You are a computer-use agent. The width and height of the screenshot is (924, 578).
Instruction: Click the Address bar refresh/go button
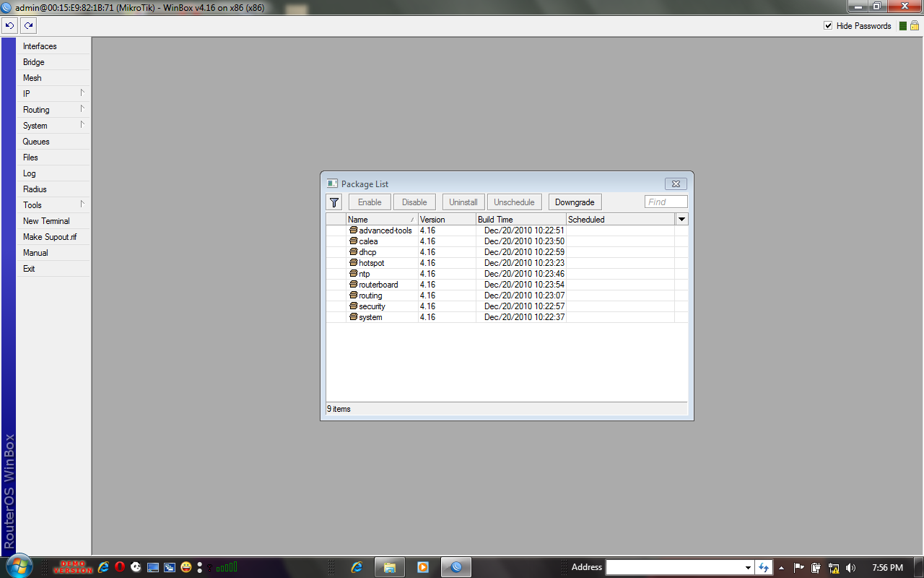point(764,567)
